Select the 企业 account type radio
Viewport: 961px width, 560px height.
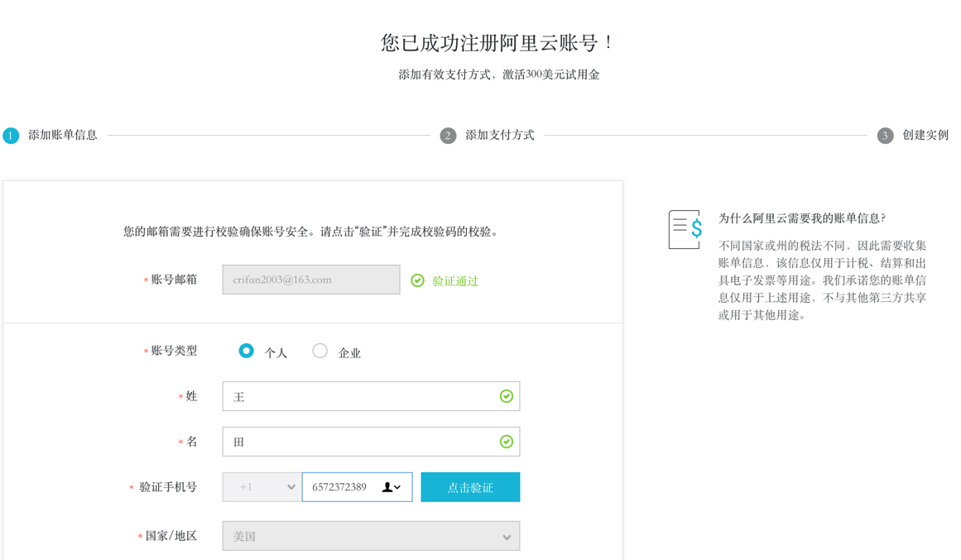coord(320,351)
